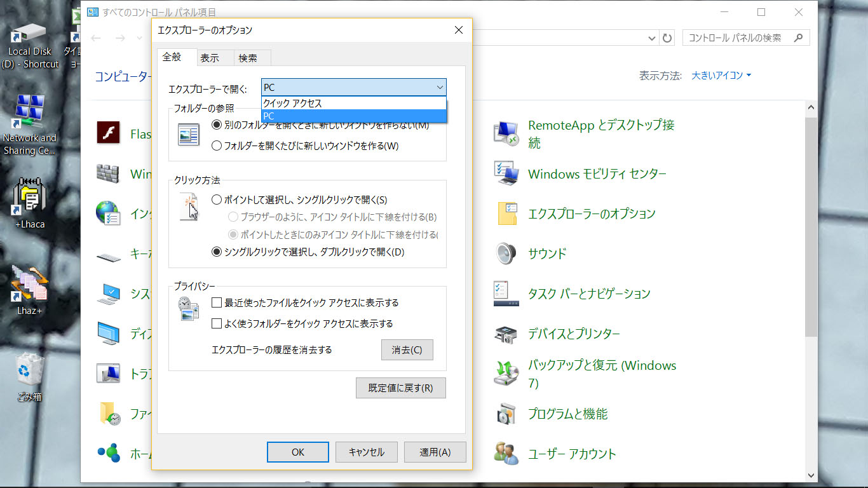The height and width of the screenshot is (488, 868).
Task: Open the Windows Firewall brick wall icon
Action: (108, 173)
